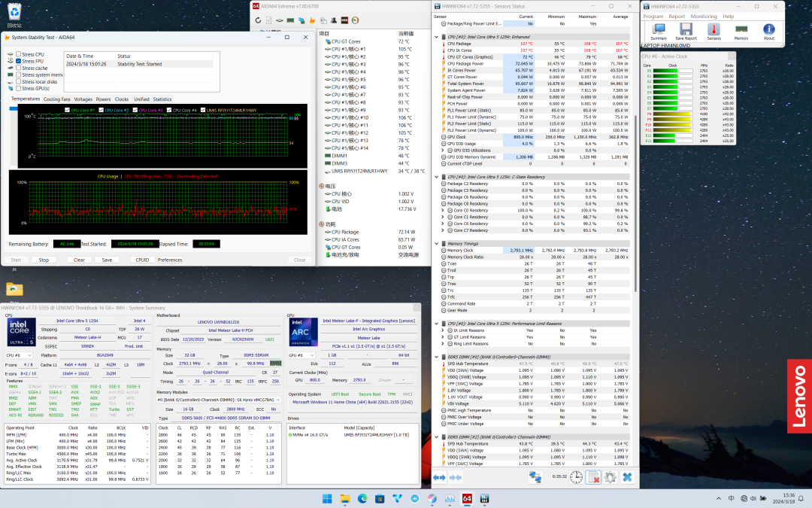
Task: Switch to the Clocks tab
Action: (122, 99)
